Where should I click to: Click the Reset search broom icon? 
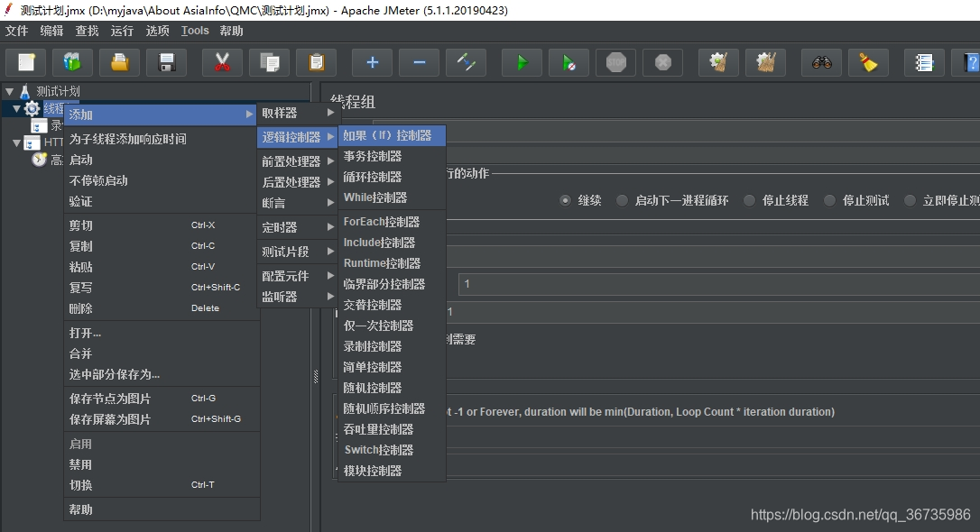(x=868, y=62)
